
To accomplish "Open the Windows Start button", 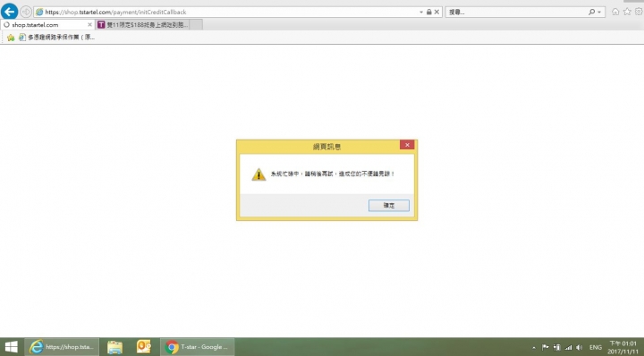I will click(x=11, y=347).
